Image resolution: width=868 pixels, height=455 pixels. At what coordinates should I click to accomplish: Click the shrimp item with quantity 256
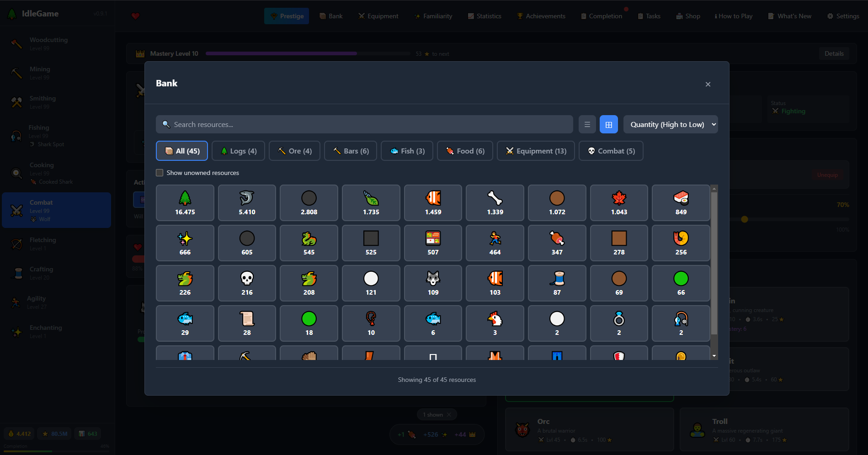pos(681,243)
